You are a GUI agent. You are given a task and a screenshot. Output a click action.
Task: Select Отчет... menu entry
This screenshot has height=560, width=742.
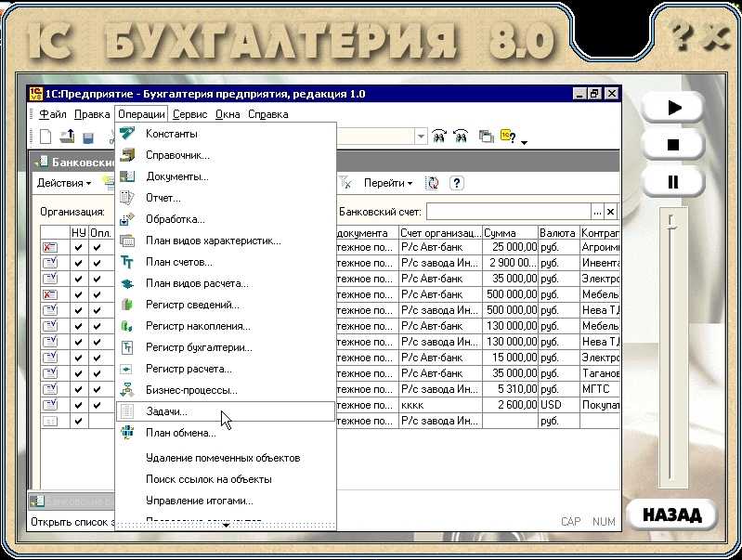pyautogui.click(x=163, y=198)
